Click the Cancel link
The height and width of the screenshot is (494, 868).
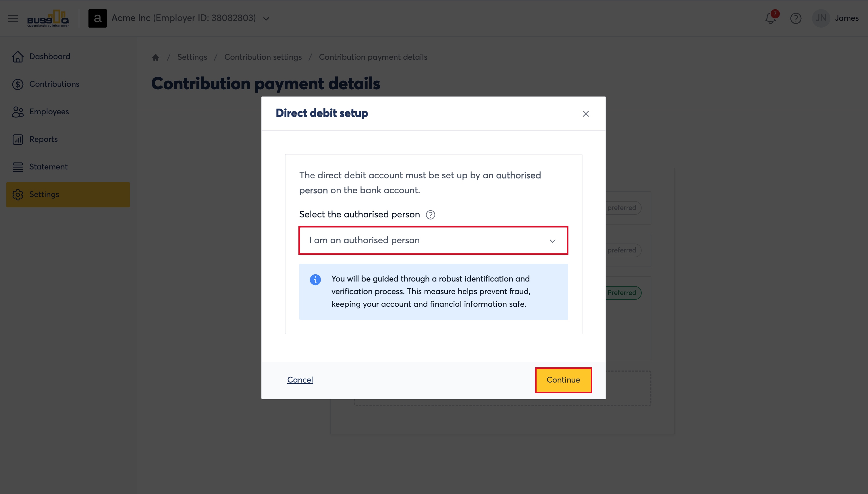pos(300,380)
